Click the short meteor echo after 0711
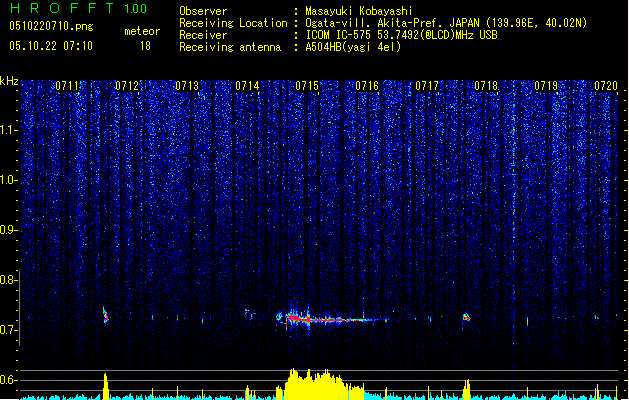This screenshot has height=400, width=629. [106, 315]
